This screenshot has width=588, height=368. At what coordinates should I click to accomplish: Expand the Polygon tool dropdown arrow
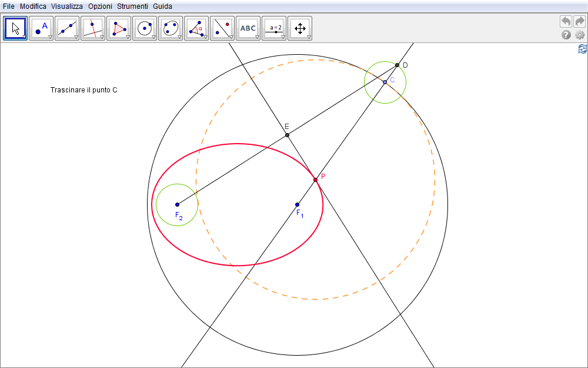pyautogui.click(x=128, y=37)
